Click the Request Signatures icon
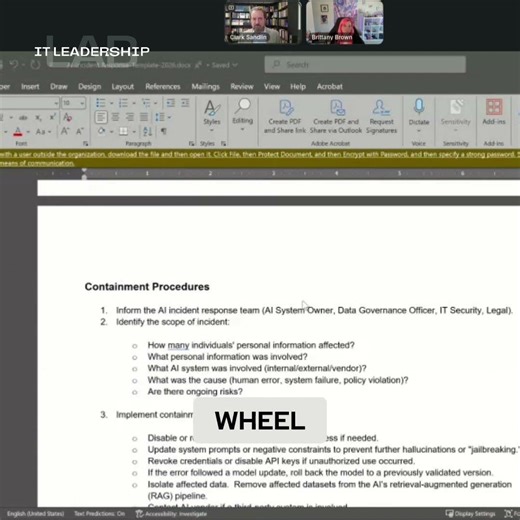 381,116
